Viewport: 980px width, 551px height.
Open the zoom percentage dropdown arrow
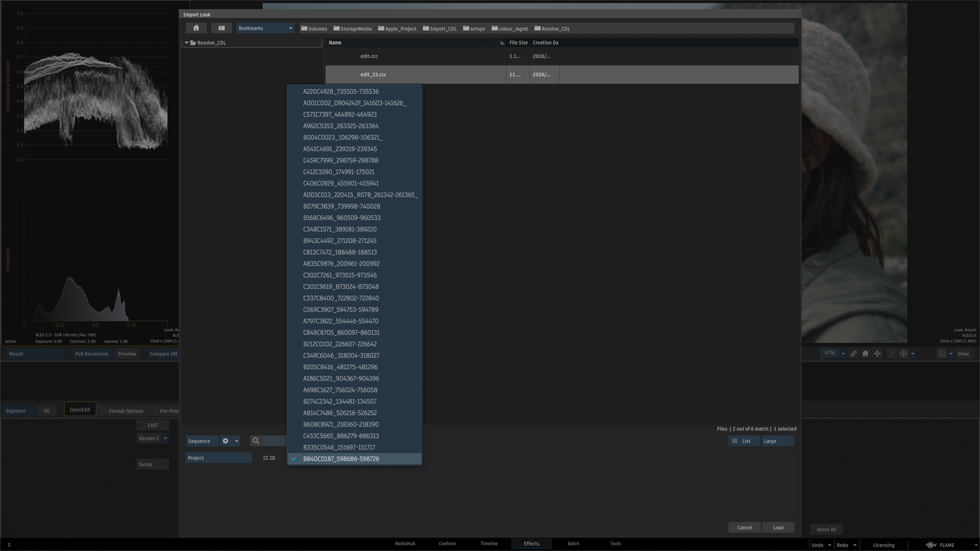pos(843,353)
